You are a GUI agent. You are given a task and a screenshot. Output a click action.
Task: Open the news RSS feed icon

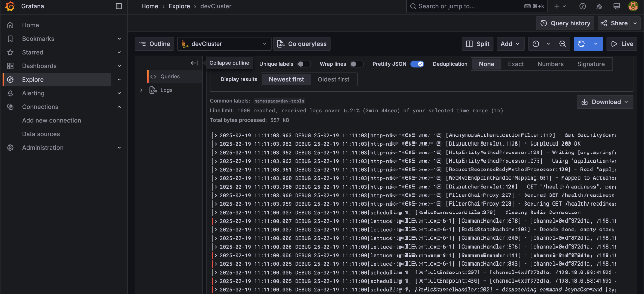tap(599, 6)
